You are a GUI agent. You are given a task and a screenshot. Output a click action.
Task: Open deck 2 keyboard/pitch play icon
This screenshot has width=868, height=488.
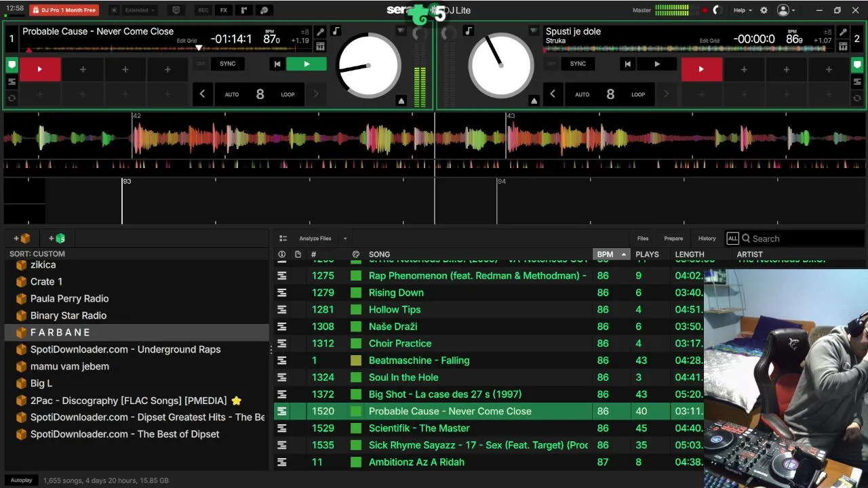843,46
